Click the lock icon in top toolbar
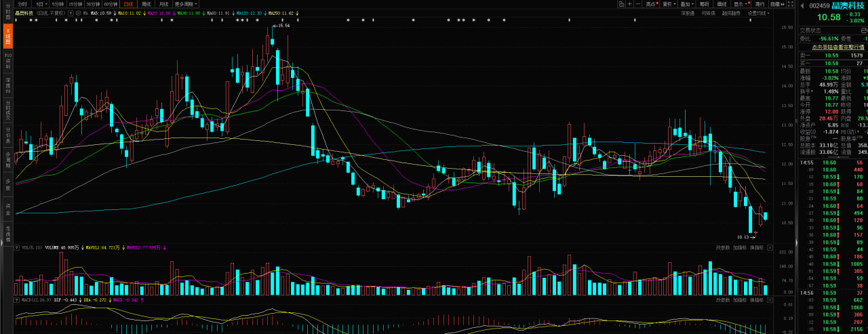Image resolution: width=868 pixels, height=334 pixels. [x=622, y=4]
